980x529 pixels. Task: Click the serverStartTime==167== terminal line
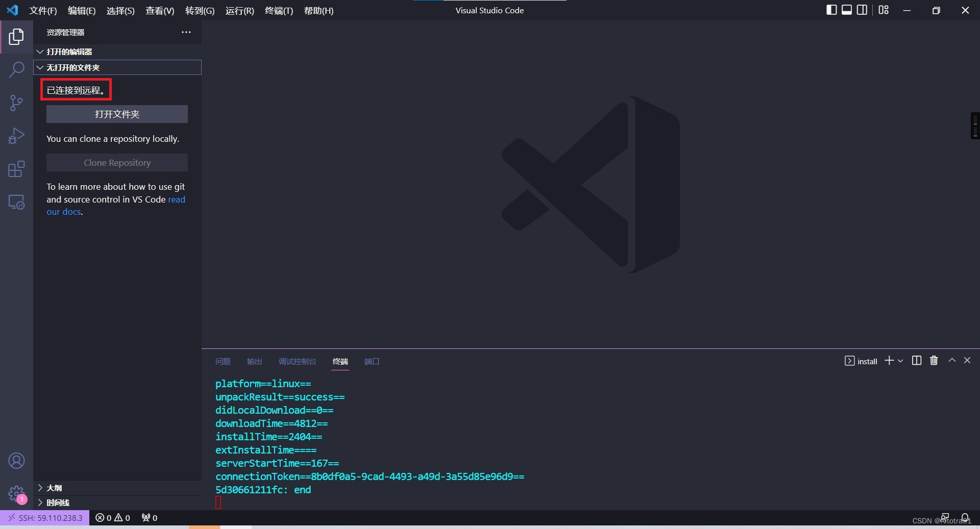(277, 463)
